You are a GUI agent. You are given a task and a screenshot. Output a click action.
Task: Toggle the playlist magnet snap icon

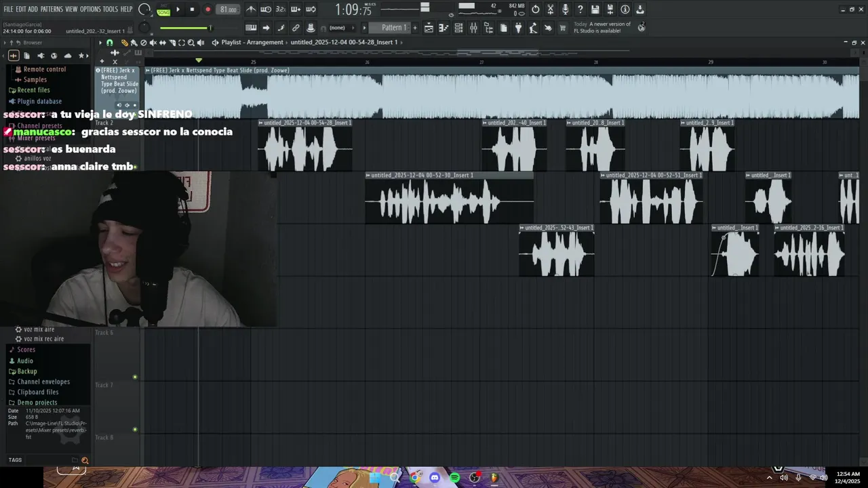pos(110,43)
